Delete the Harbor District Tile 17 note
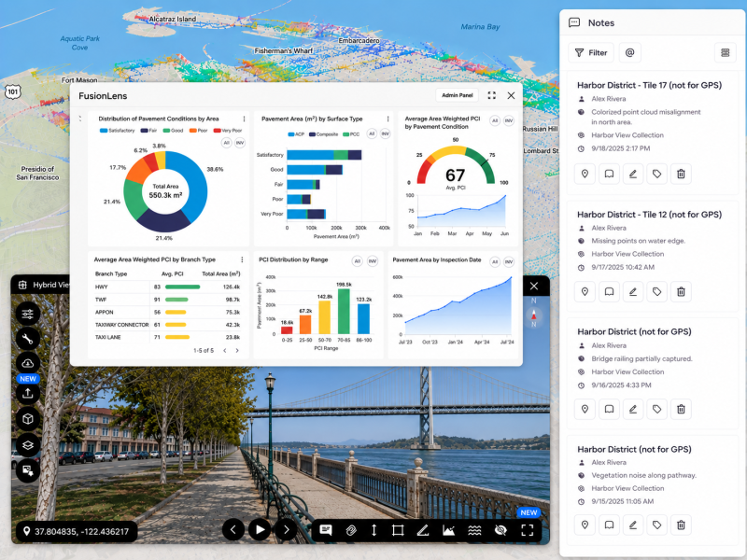The height and width of the screenshot is (560, 747). click(x=681, y=174)
